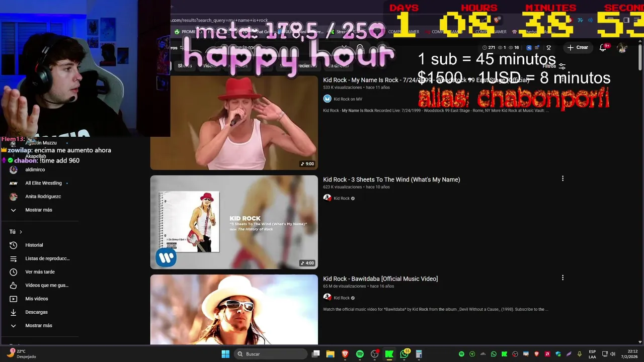Click the All Elite Wrestling subscription
This screenshot has width=644, height=362.
pos(43,183)
